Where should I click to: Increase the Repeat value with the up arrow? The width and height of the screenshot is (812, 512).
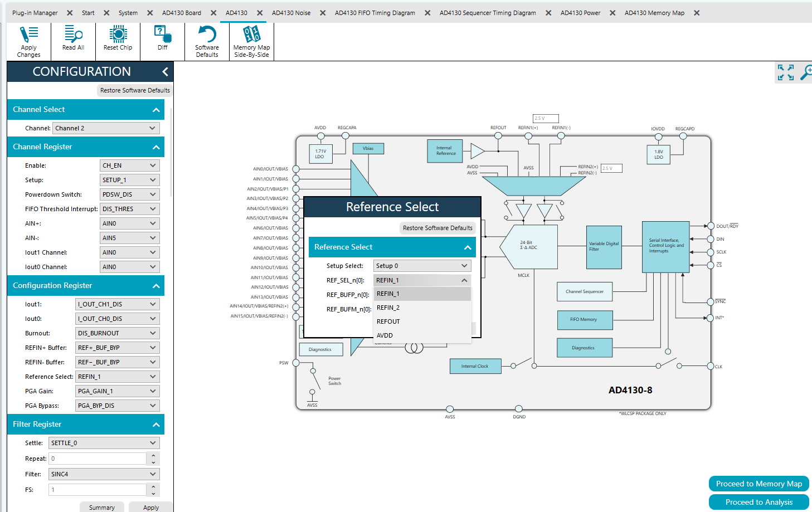[153, 456]
